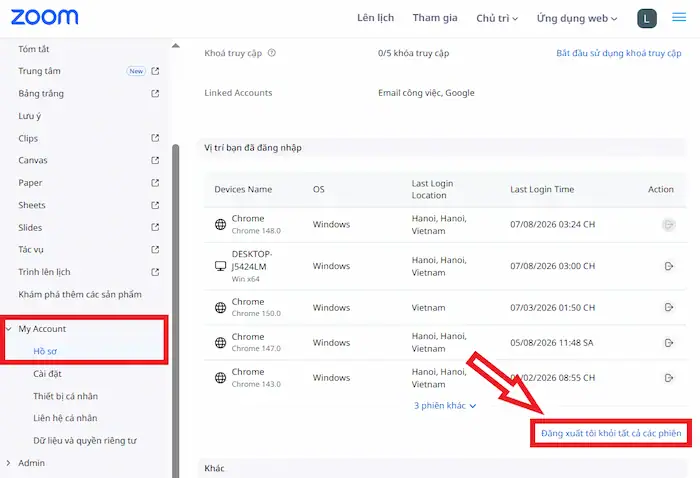Click time 07/03/2026 01:50 CH
Image resolution: width=700 pixels, height=478 pixels.
(x=553, y=308)
